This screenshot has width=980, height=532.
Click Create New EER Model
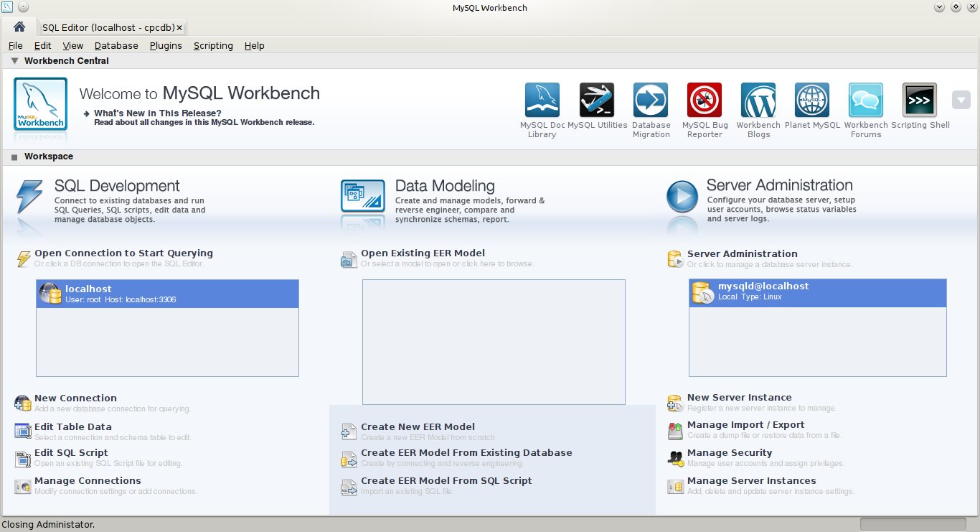point(418,426)
